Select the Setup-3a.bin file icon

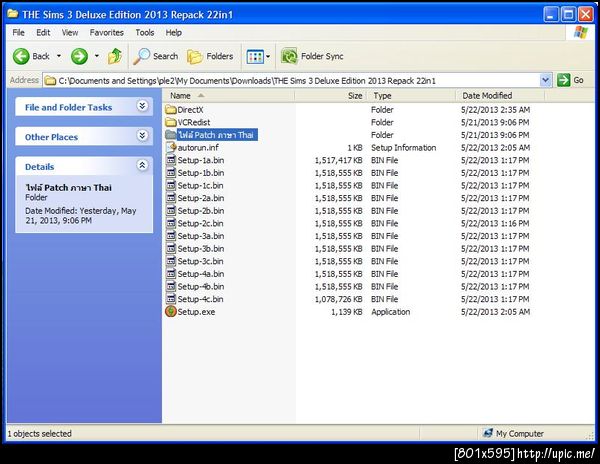click(171, 236)
